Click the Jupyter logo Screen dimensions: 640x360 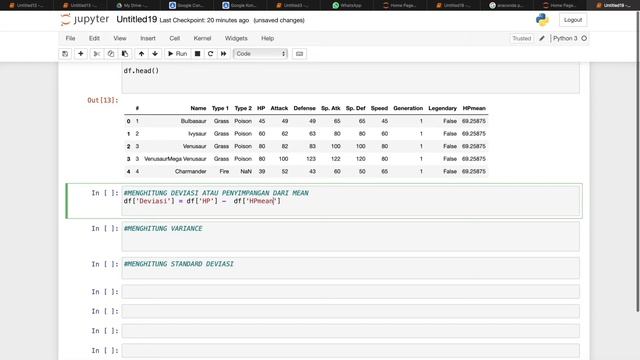(x=85, y=20)
